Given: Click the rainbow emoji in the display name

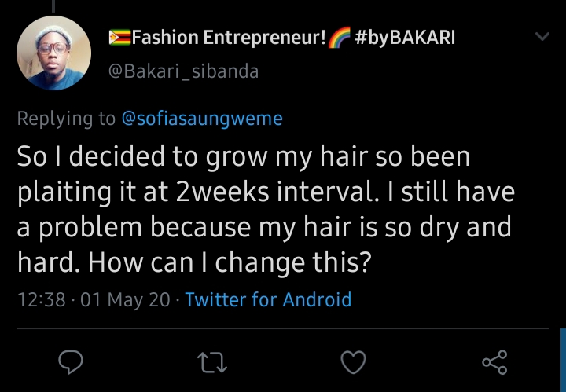Looking at the screenshot, I should [x=341, y=37].
